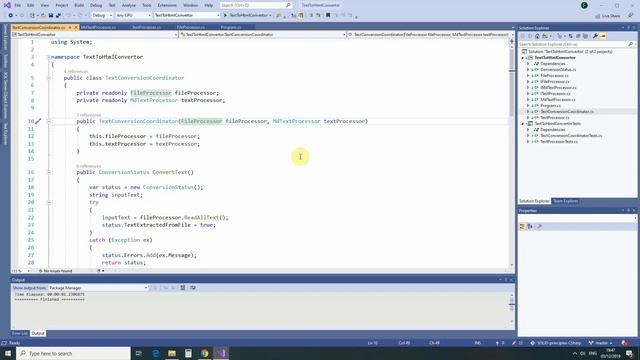Switch to the Error List tab
The width and height of the screenshot is (640, 360).
(x=20, y=333)
